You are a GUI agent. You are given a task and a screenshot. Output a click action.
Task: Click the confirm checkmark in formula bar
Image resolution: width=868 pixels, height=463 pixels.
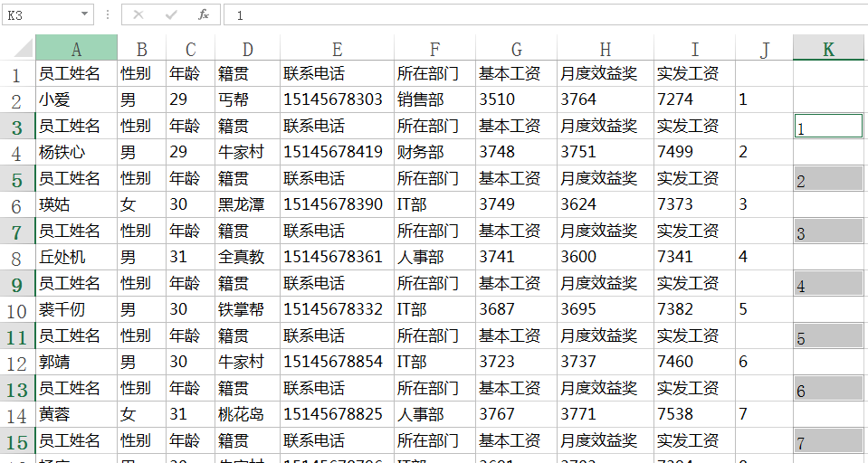(171, 15)
